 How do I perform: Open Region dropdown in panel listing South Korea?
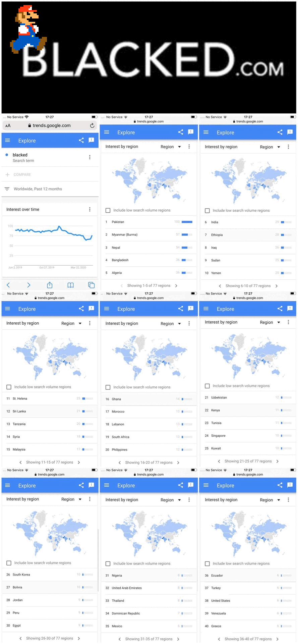coord(71,499)
